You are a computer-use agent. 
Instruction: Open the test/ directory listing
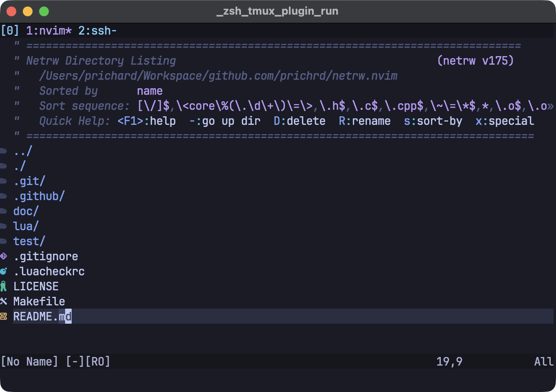coord(28,241)
